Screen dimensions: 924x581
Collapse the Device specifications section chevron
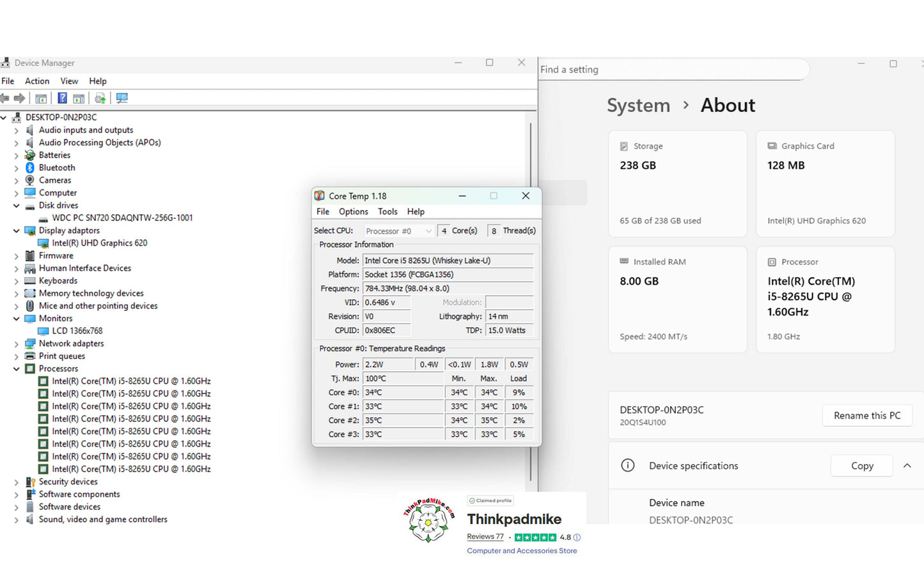(x=907, y=466)
